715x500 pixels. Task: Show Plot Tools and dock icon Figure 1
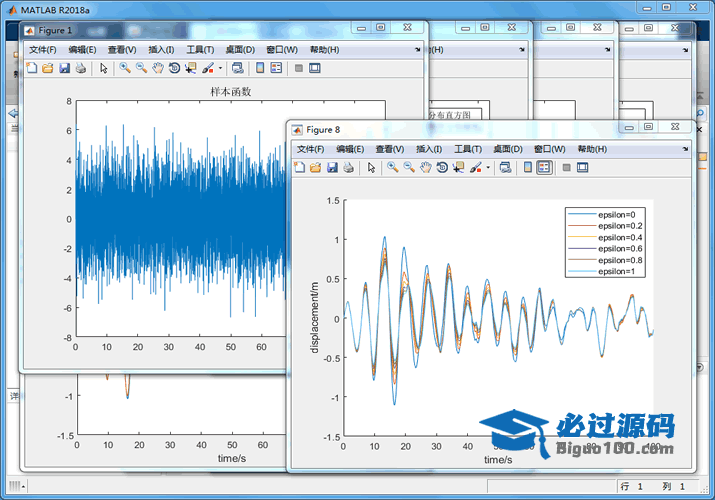tap(315, 68)
